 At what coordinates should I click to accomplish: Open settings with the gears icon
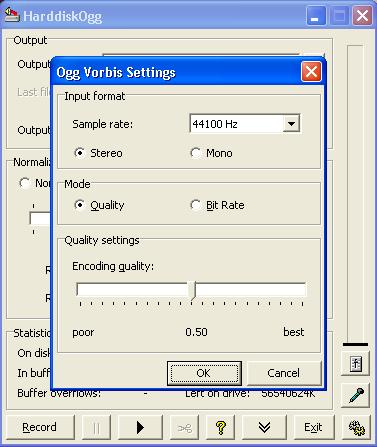tap(356, 427)
